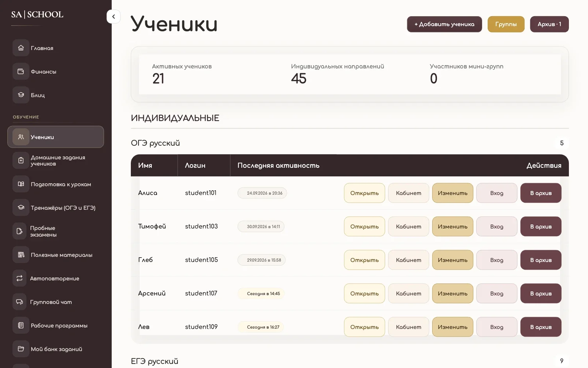Viewport: 588px width, 368px height.
Task: Open the Групповой чат bubble icon
Action: (20, 302)
